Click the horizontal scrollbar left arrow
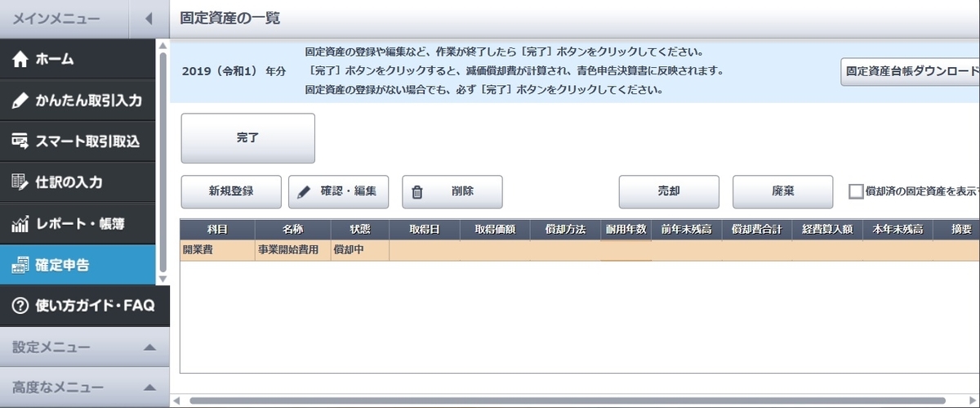 click(x=176, y=401)
